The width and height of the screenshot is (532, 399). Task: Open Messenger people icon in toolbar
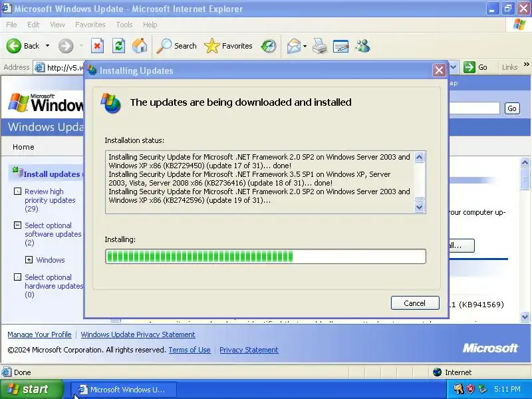362,46
